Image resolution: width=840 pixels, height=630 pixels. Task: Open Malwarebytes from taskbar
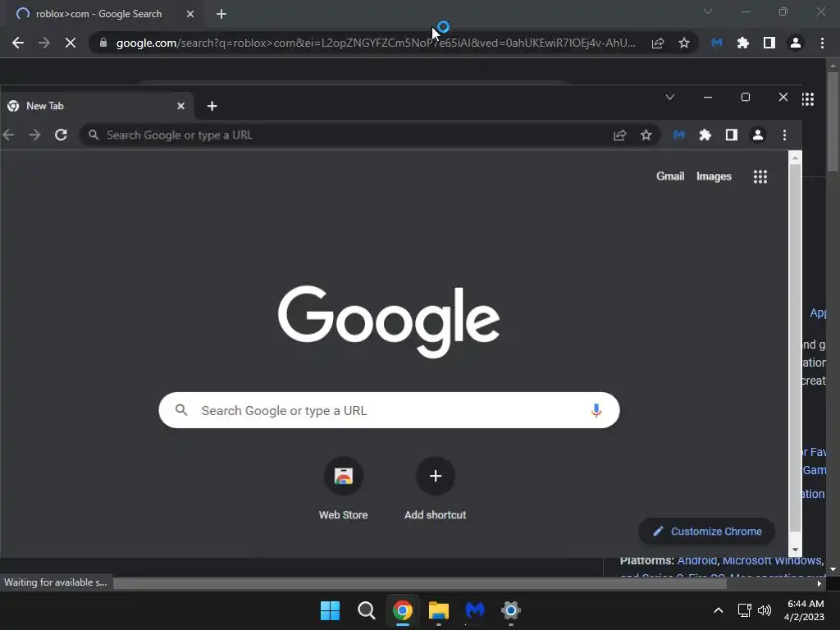[475, 610]
